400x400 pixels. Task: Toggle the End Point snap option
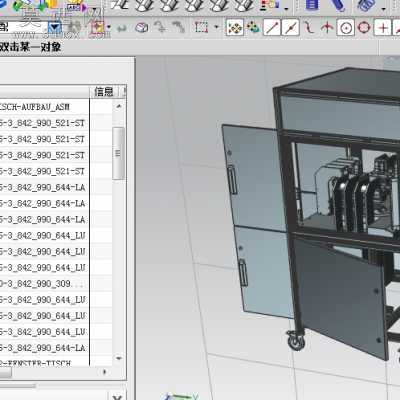pos(272,27)
